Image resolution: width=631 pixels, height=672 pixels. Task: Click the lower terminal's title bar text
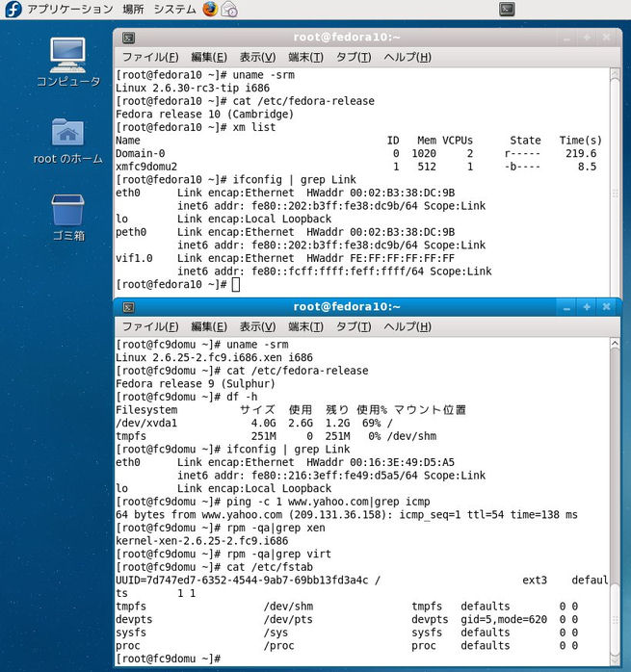(x=347, y=307)
